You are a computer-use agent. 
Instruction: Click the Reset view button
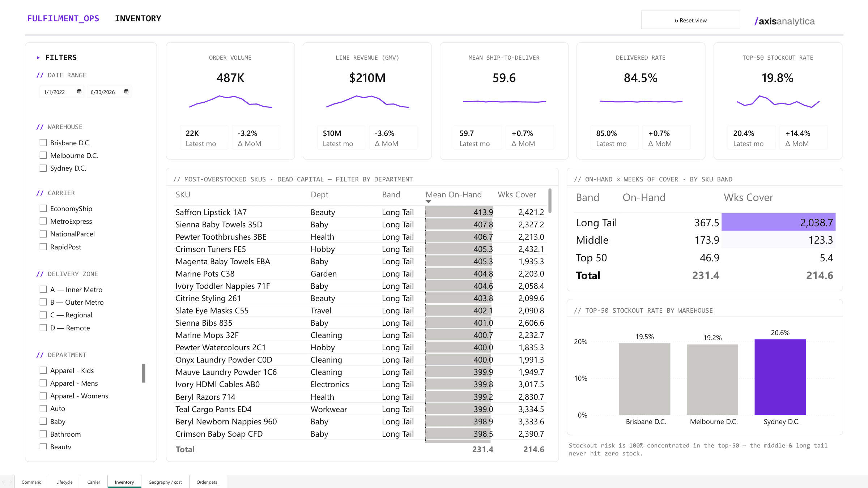point(690,20)
